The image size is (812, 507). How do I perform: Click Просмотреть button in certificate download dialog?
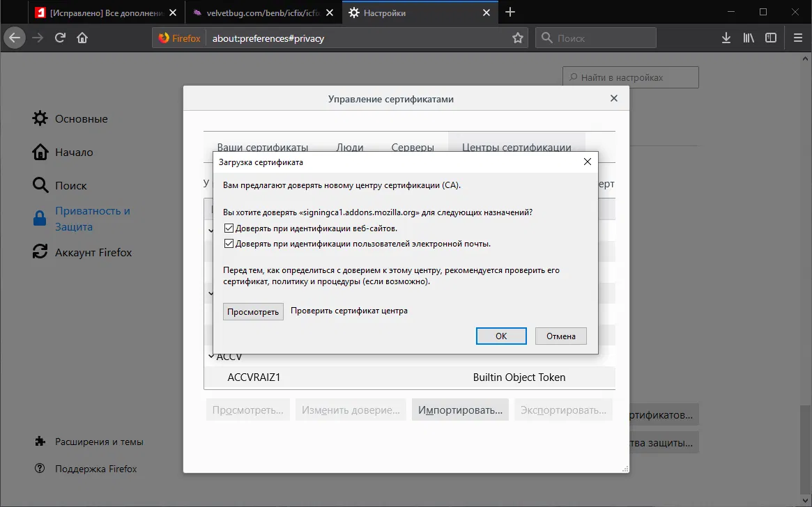point(253,311)
